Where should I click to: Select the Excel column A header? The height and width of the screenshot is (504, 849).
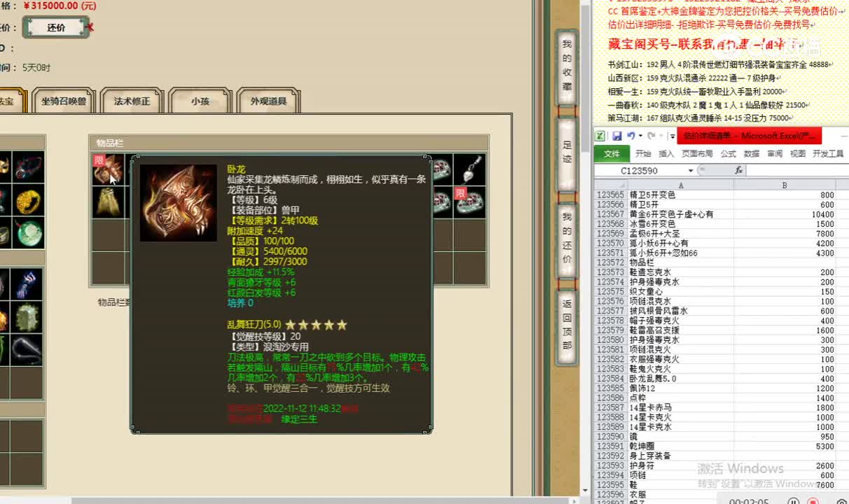click(x=681, y=185)
